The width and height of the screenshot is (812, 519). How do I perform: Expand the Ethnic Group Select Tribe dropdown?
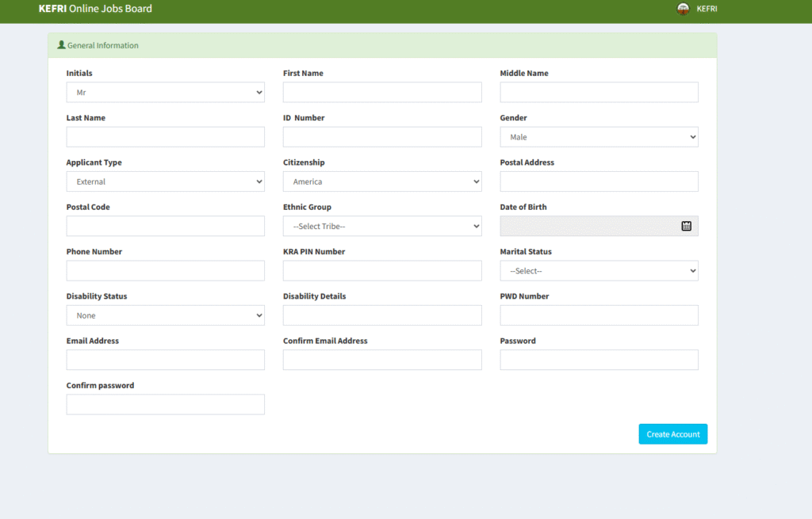click(382, 226)
